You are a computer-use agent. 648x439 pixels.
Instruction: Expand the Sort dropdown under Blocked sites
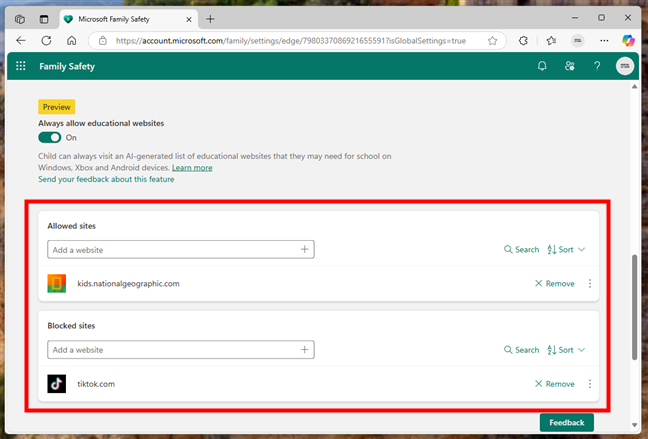[566, 350]
